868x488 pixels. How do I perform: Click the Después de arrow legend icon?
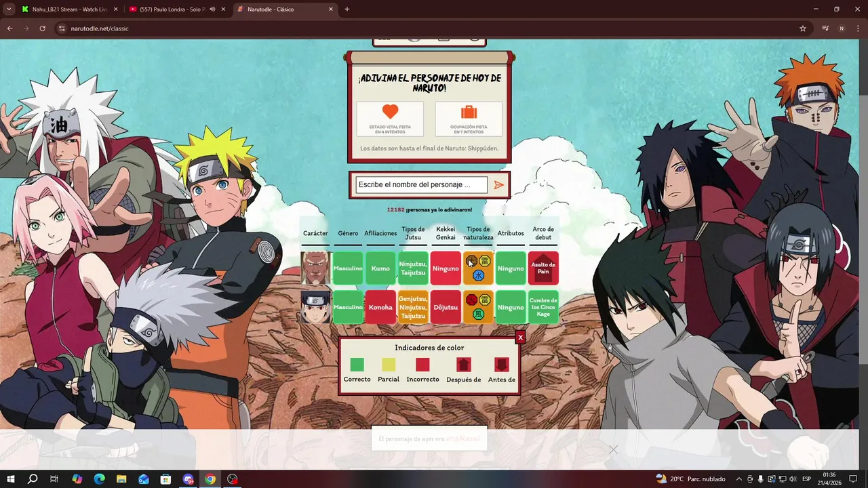[x=464, y=365]
